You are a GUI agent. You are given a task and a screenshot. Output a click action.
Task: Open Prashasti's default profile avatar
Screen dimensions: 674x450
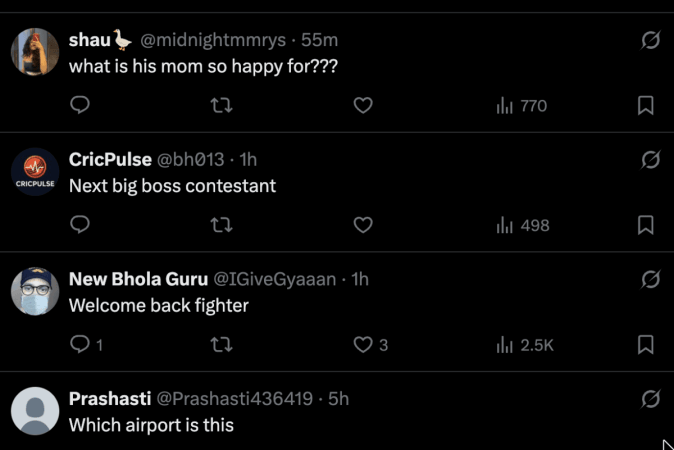(x=35, y=411)
